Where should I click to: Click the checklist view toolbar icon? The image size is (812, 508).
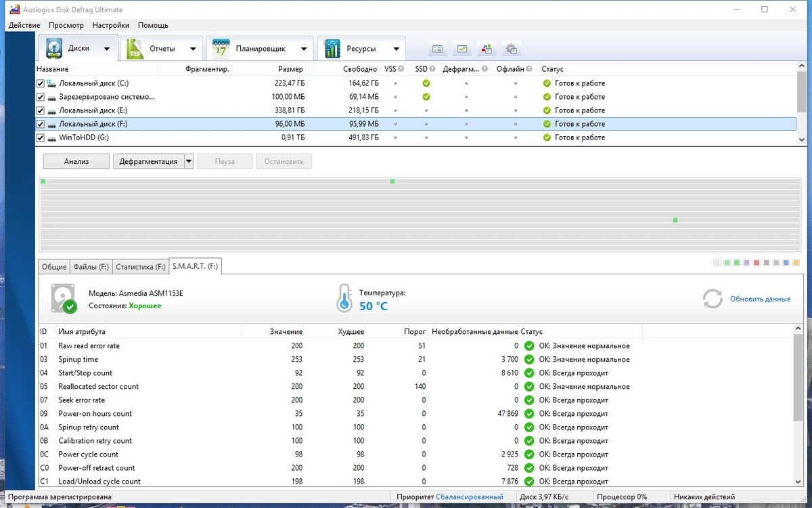pos(437,49)
